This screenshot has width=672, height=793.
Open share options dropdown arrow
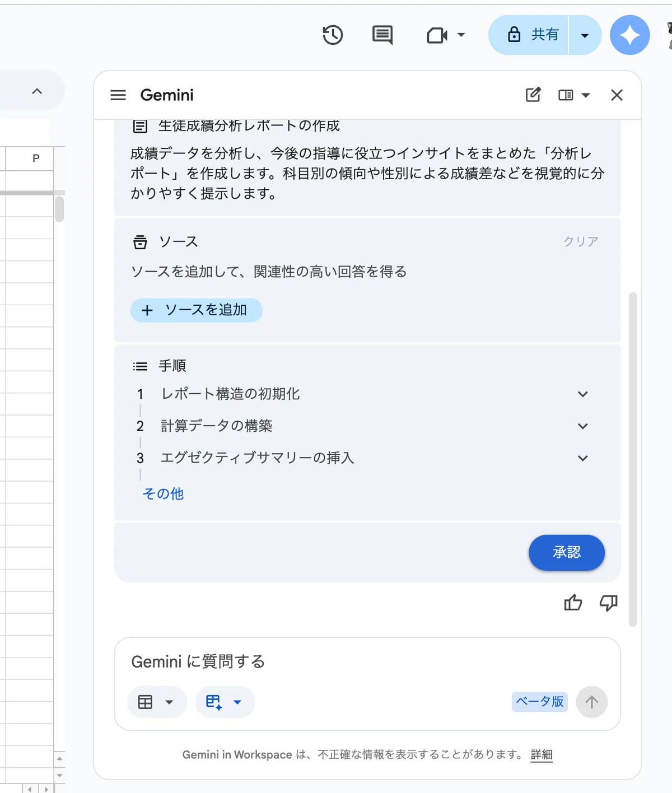pyautogui.click(x=585, y=35)
